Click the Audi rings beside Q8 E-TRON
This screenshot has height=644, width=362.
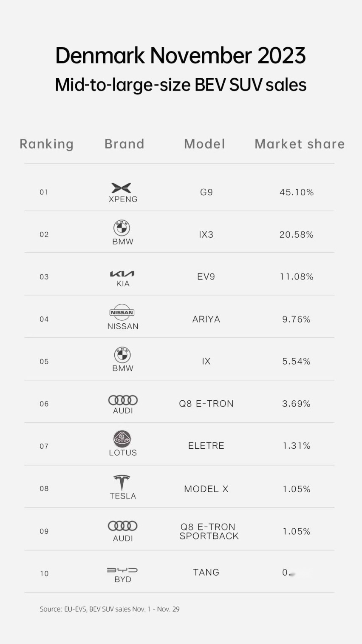[x=123, y=400]
